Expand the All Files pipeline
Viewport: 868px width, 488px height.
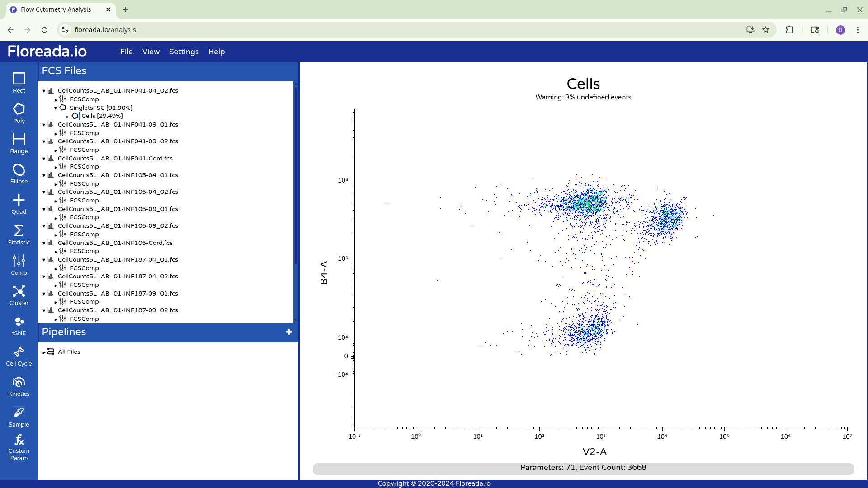[44, 352]
